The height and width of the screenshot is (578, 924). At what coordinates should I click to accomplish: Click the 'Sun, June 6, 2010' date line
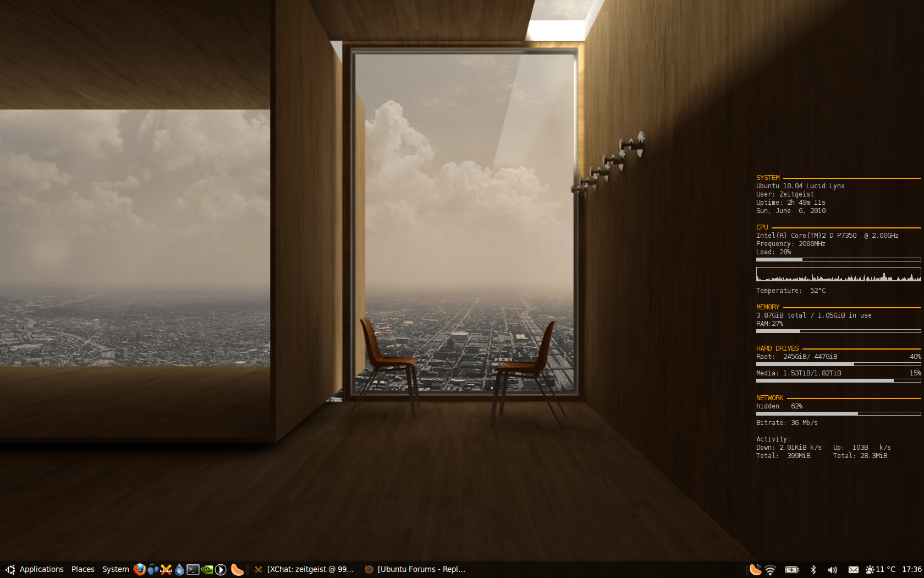point(791,211)
